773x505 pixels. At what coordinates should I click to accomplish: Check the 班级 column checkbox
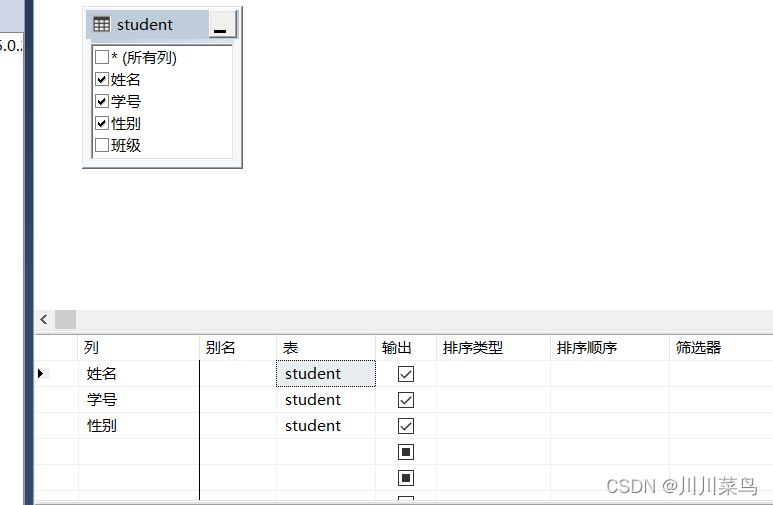pyautogui.click(x=102, y=145)
